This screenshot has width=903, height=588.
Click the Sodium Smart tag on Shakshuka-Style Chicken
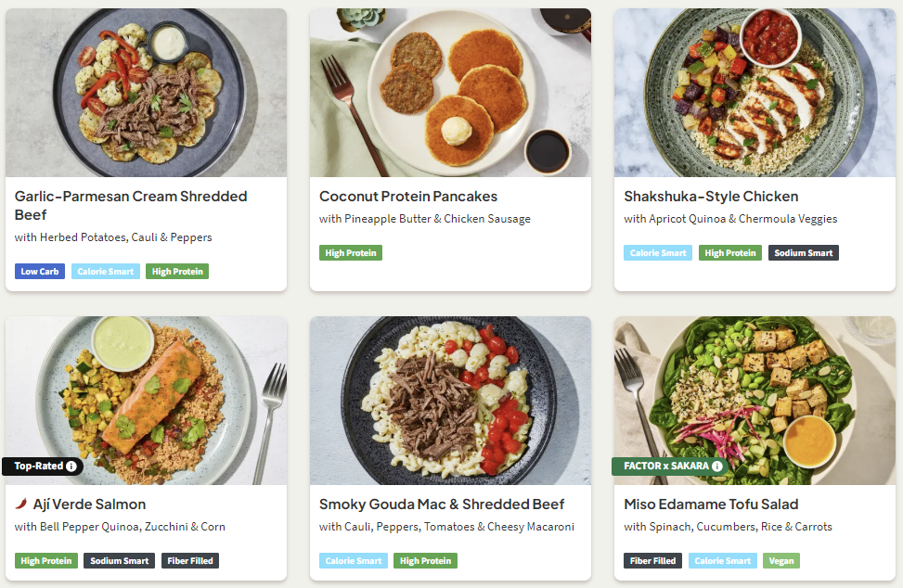point(803,253)
